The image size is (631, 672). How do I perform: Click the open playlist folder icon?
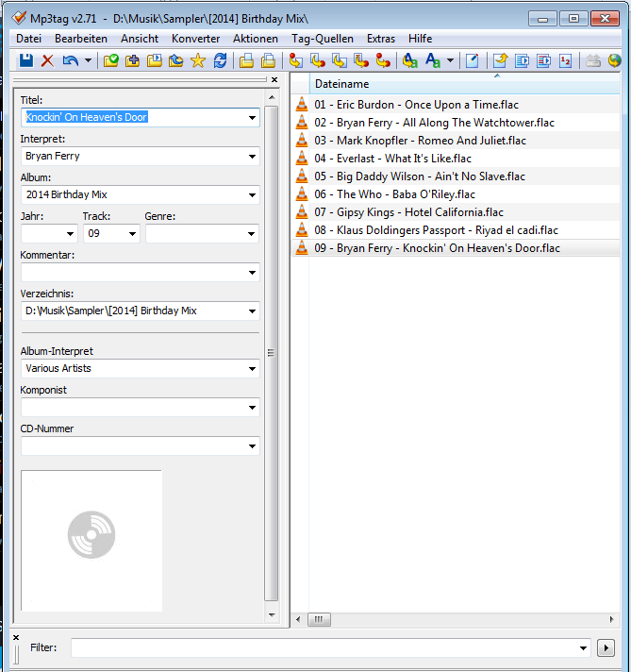[x=155, y=60]
